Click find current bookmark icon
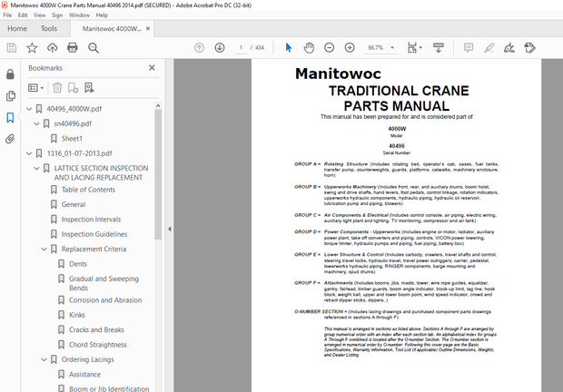Viewport: 563px width, 392px height. (89, 87)
